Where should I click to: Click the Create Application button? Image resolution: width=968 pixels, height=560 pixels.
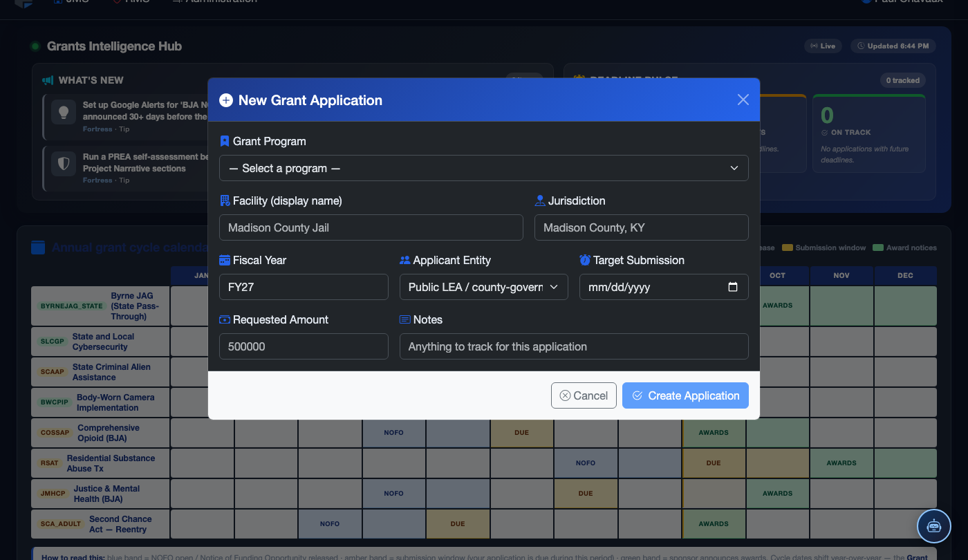tap(685, 395)
